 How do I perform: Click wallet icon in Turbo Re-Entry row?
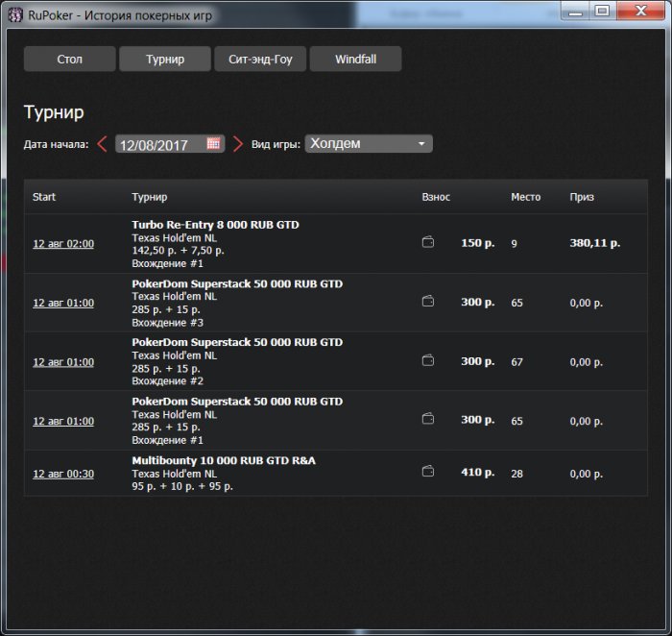pos(428,242)
